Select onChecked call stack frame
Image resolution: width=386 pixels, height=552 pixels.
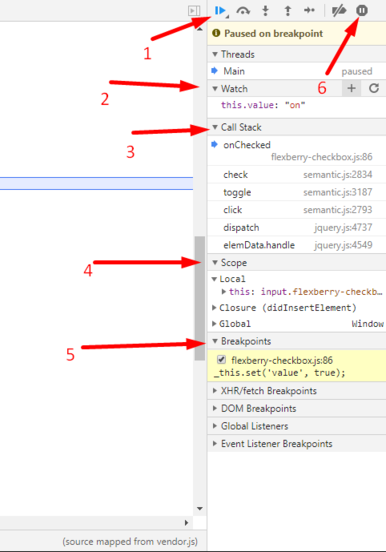[297, 151]
